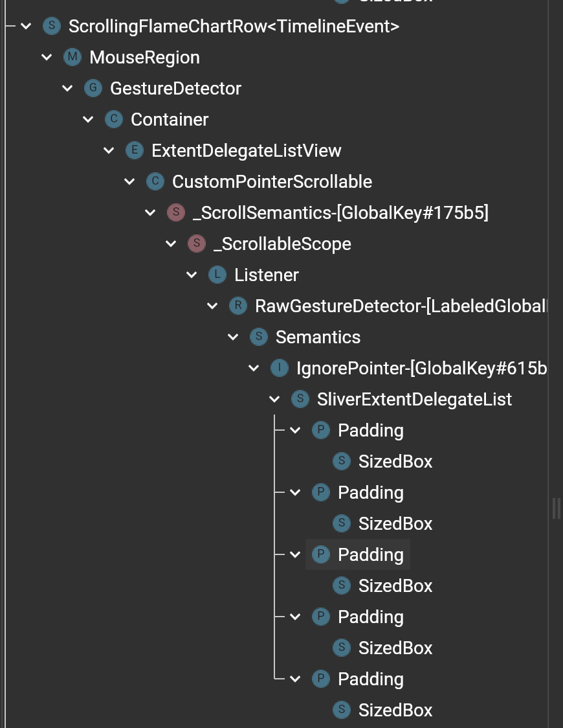Collapse the last Padding node chevron

295,679
